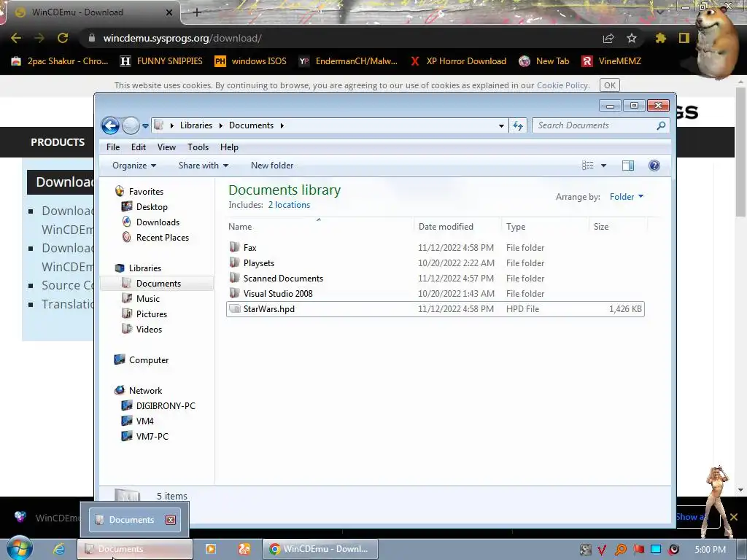Expand the Explorer address bar history dropdown
747x560 pixels.
tap(501, 125)
